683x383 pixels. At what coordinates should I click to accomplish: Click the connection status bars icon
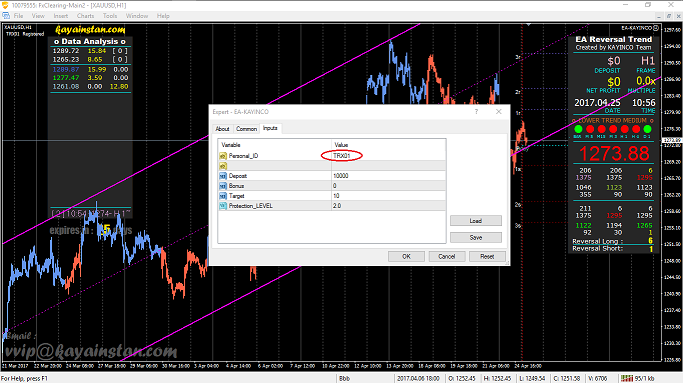pyautogui.click(x=626, y=378)
